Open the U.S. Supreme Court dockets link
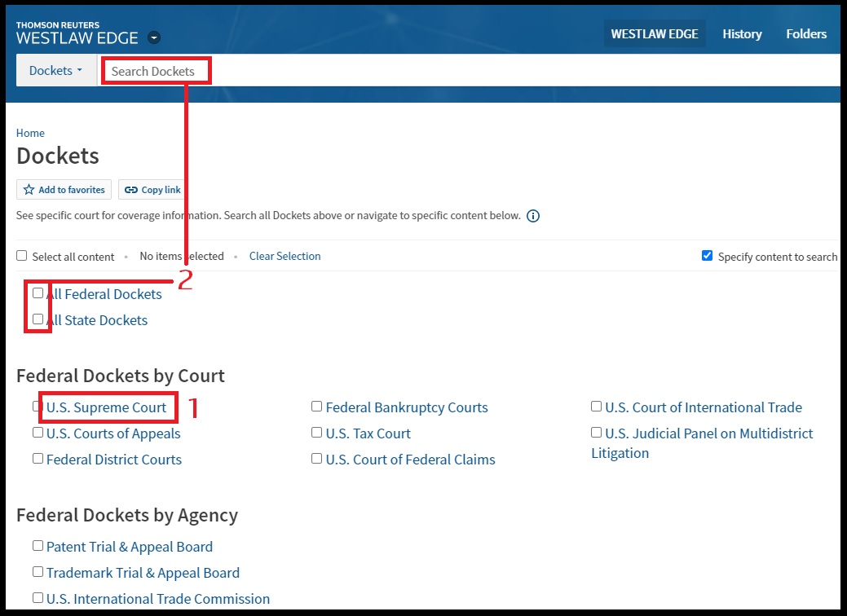Viewport: 847px width, 616px height. pyautogui.click(x=106, y=407)
